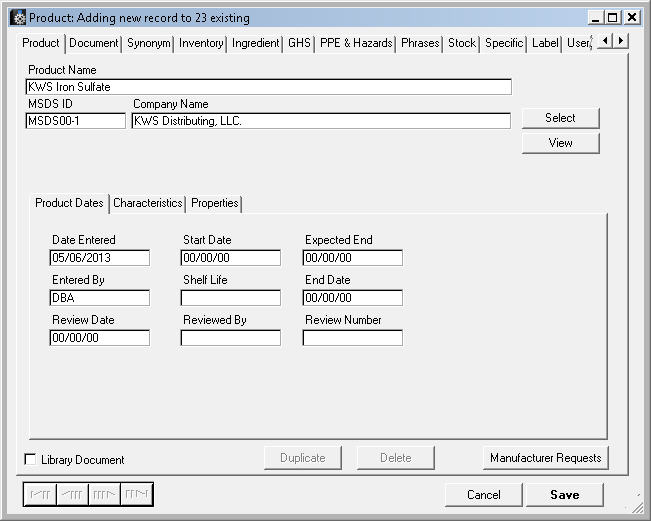The width and height of the screenshot is (651, 521).
Task: Switch to the Phrases tab
Action: click(420, 43)
